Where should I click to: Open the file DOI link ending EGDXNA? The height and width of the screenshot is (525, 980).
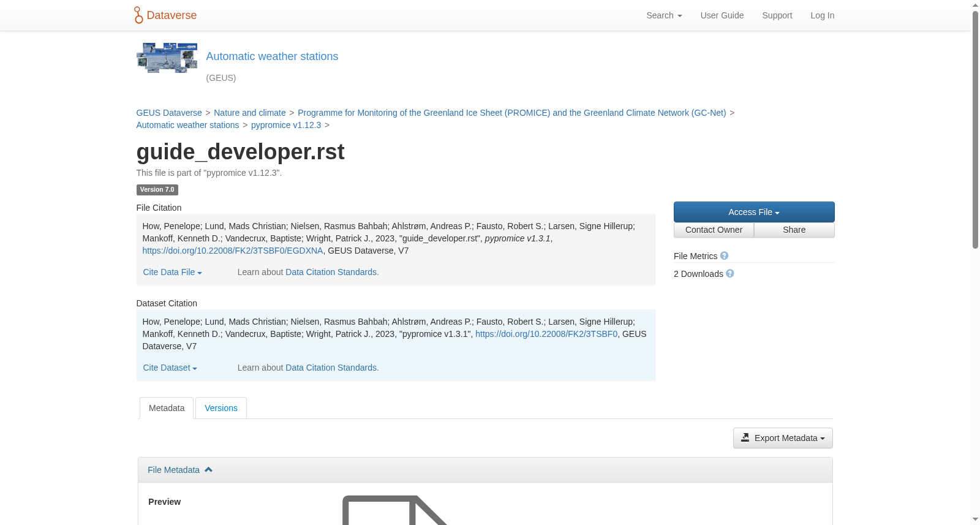233,251
